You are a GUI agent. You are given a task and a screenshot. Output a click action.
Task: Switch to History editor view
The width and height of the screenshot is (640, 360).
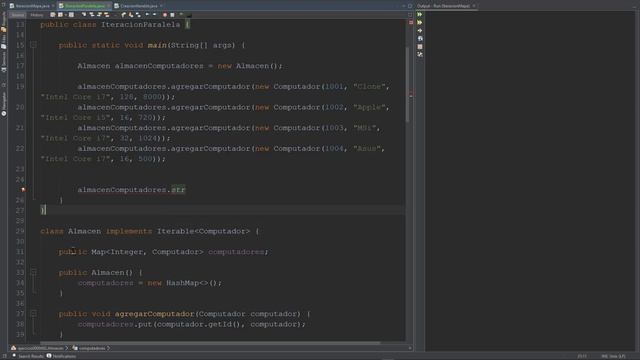coord(37,15)
